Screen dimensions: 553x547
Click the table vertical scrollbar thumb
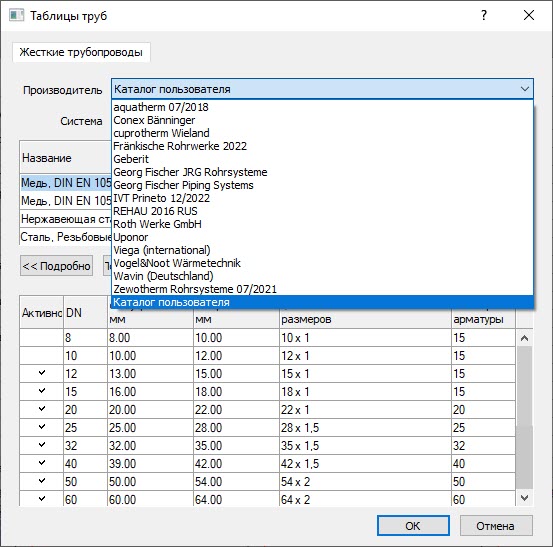[x=524, y=417]
